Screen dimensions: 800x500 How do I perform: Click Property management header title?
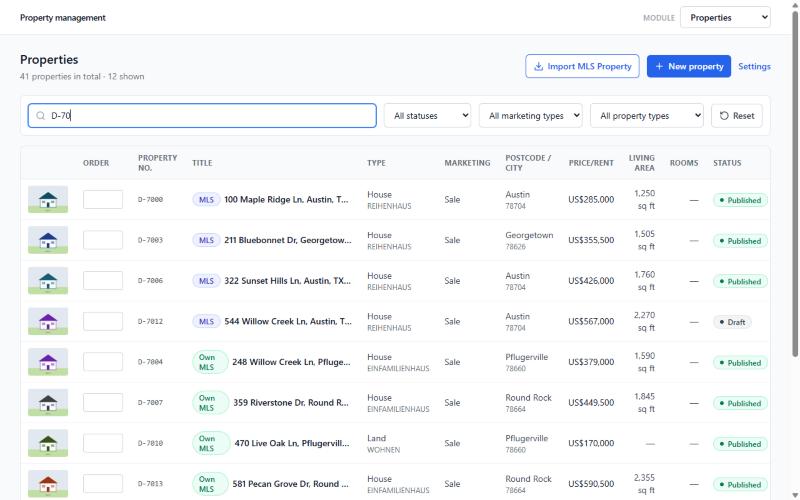click(x=63, y=17)
